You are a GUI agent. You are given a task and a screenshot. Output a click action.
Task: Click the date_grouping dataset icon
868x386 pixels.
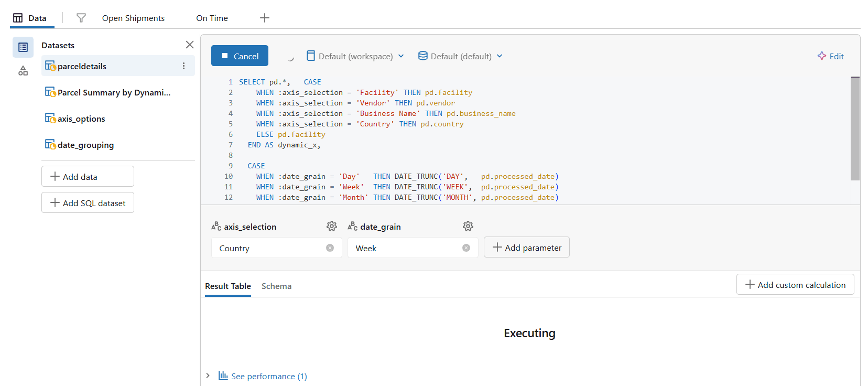coord(50,144)
